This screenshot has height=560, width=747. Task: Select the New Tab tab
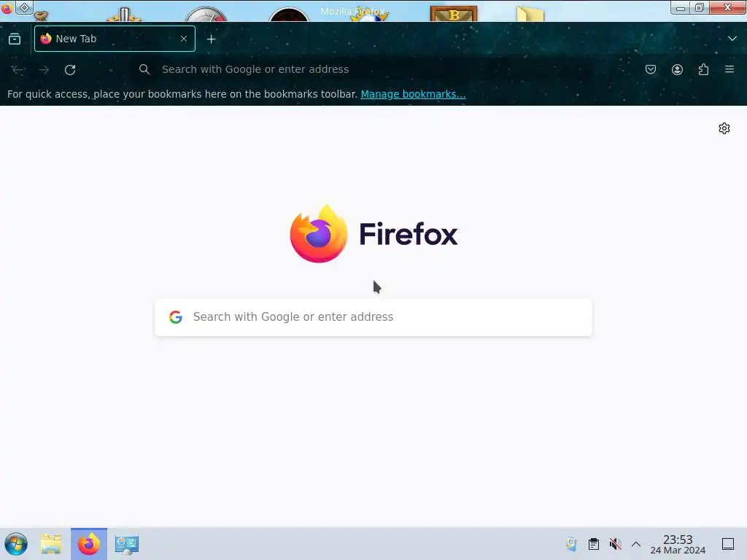click(115, 39)
